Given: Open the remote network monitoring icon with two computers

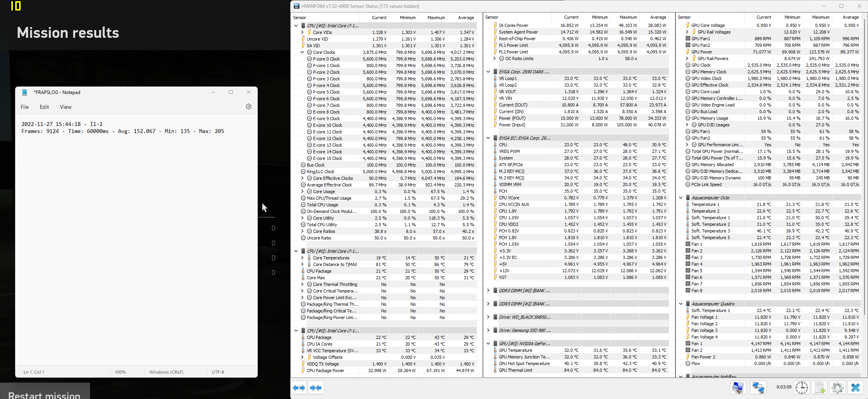Looking at the screenshot, I should tap(758, 388).
